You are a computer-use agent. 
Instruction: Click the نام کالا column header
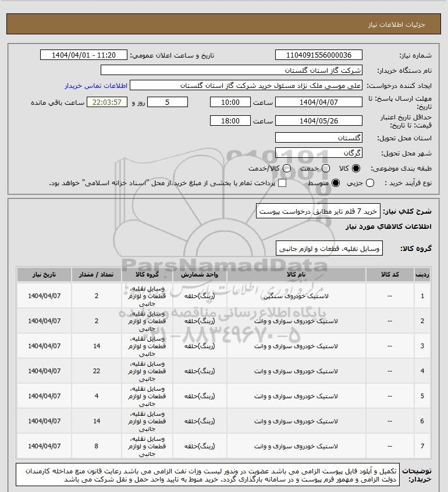pos(296,275)
